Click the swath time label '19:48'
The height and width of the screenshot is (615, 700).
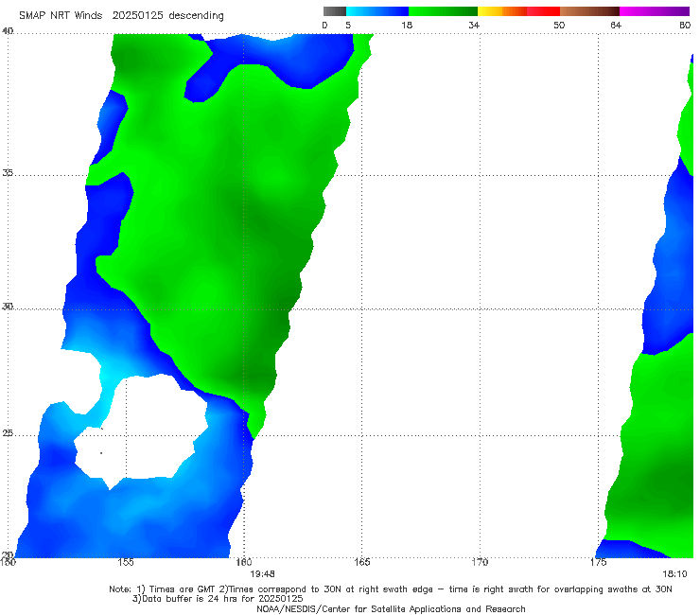click(x=262, y=574)
